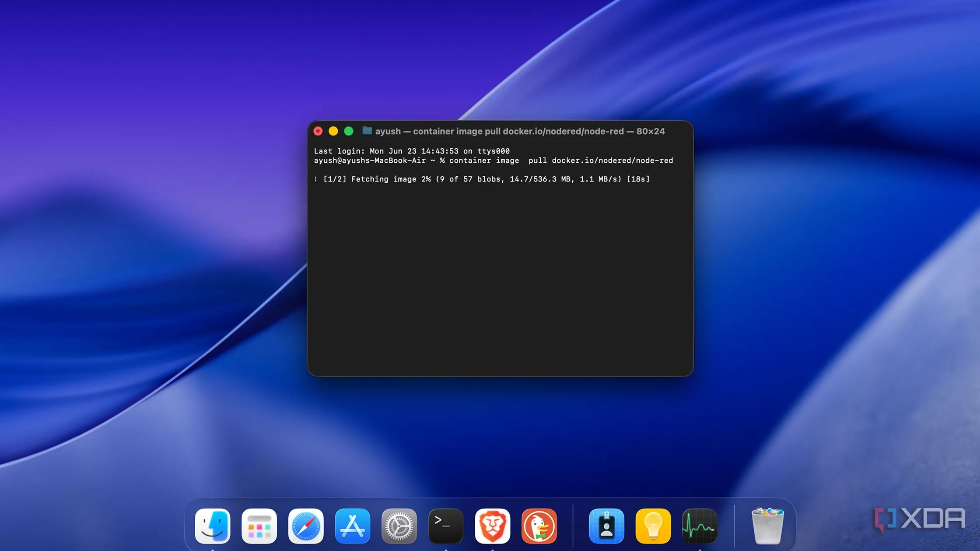The width and height of the screenshot is (980, 551).
Task: Click the Terminal window title text
Action: 520,131
